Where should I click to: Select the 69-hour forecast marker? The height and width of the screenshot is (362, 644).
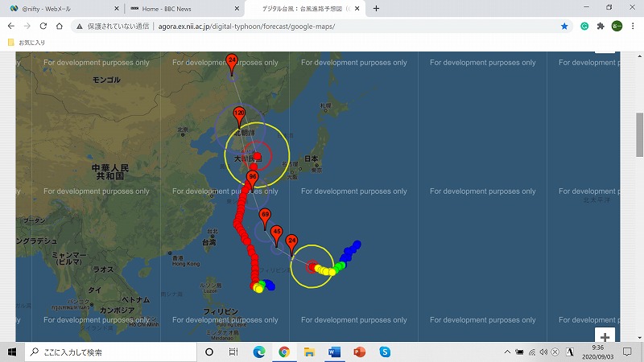tap(265, 215)
